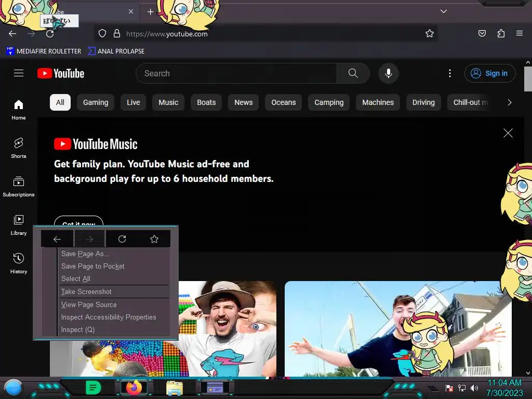Bookmark page with address bar star
The width and height of the screenshot is (532, 399).
430,33
